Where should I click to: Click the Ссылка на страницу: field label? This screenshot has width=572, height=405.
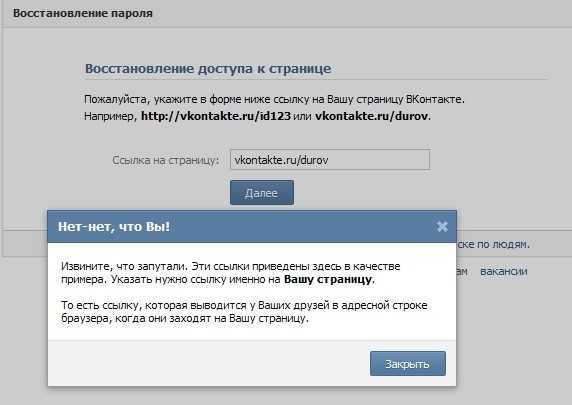[166, 160]
